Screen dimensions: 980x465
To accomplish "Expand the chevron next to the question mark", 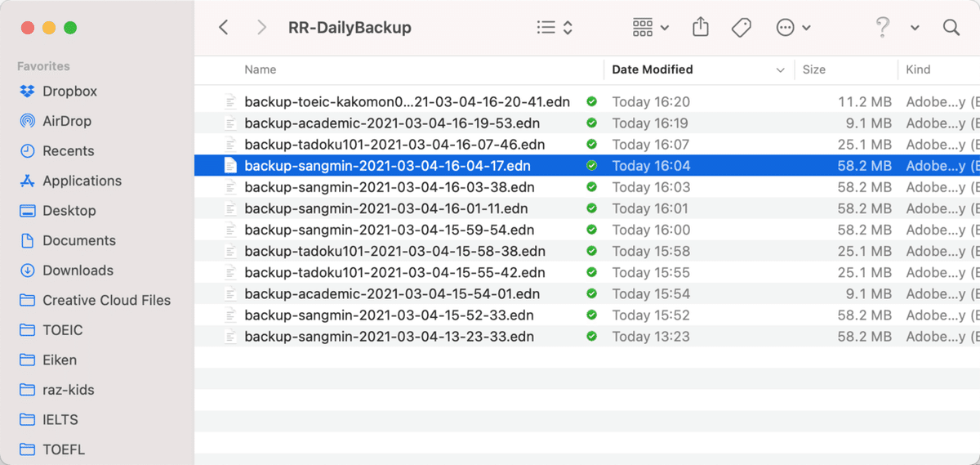I will click(915, 28).
